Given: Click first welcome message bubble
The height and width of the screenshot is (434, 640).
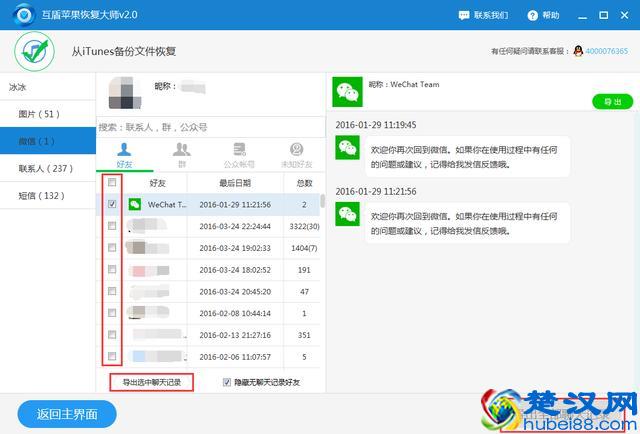Looking at the screenshot, I should pos(467,157).
